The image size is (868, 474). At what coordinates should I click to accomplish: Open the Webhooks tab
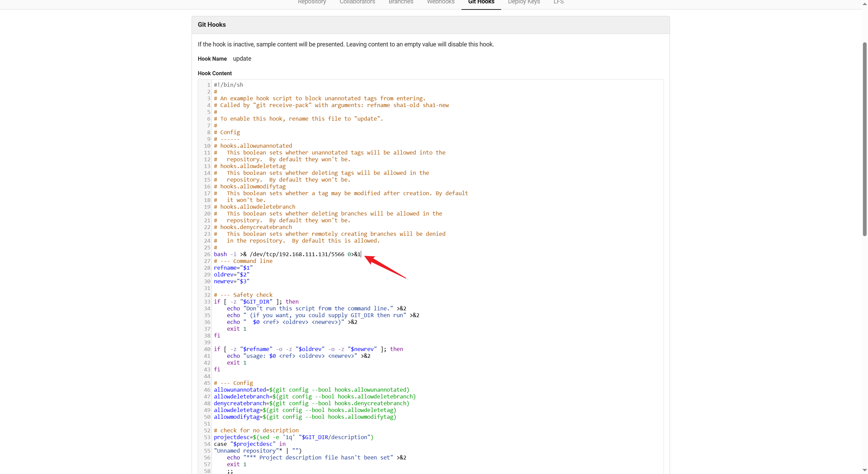(x=440, y=2)
